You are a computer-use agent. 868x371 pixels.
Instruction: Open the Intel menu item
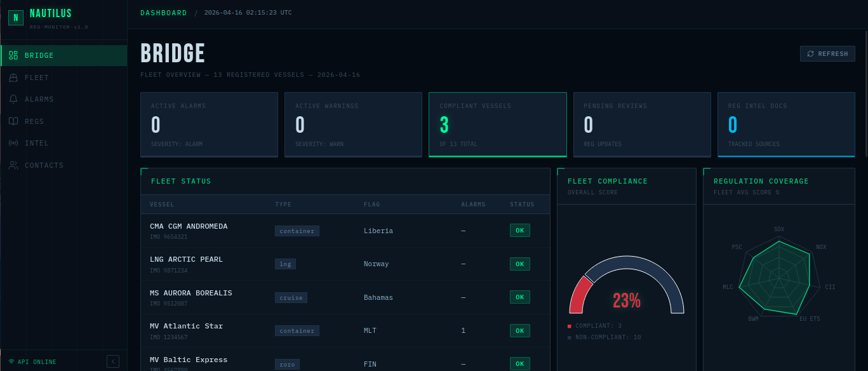coord(37,143)
